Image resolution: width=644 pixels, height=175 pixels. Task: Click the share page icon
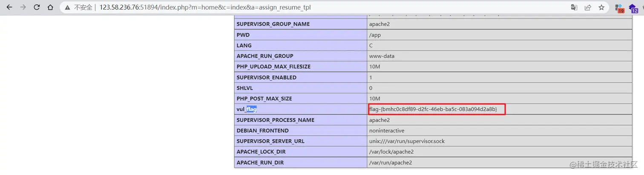click(x=588, y=7)
